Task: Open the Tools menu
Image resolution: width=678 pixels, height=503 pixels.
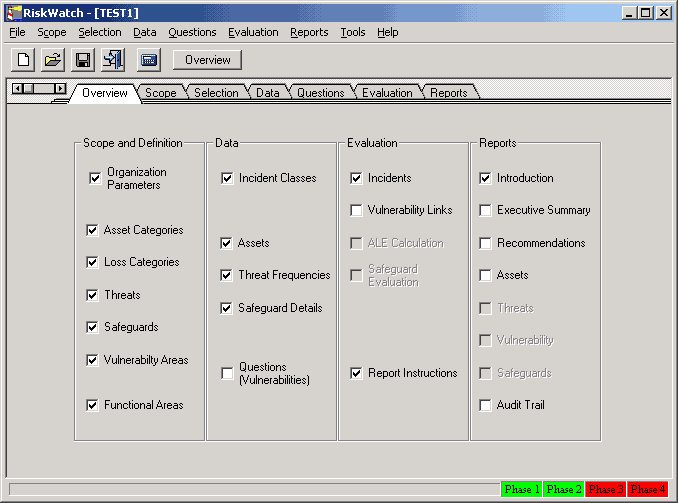Action: [352, 32]
